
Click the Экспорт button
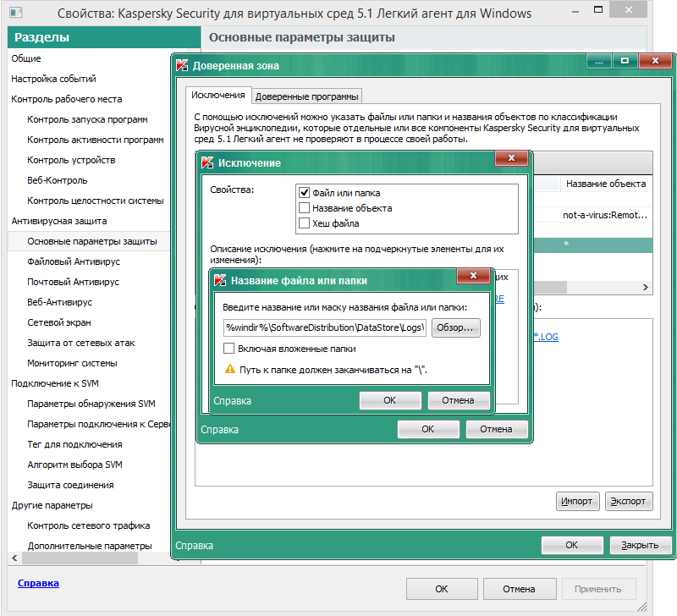click(x=628, y=501)
